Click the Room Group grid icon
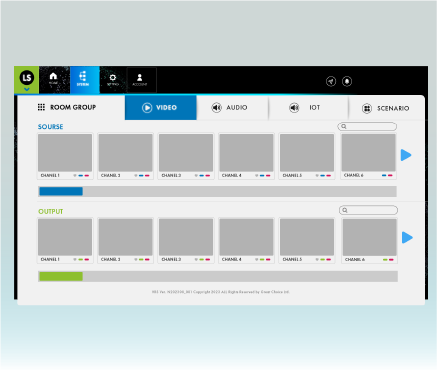 pos(41,107)
